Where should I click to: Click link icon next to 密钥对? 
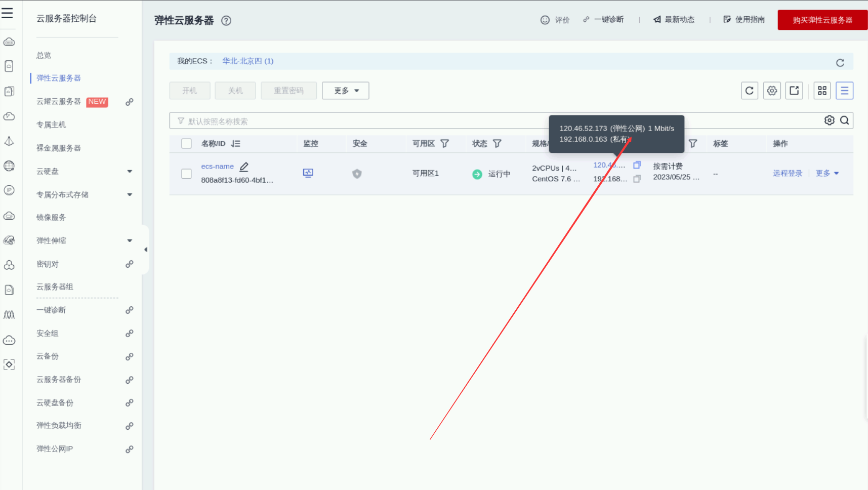click(130, 264)
